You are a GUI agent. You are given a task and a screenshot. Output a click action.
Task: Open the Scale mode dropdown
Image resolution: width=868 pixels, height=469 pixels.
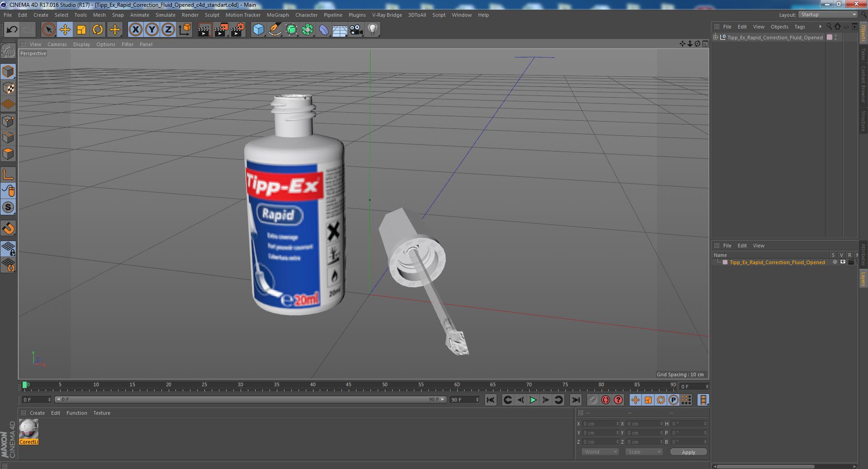(x=644, y=452)
